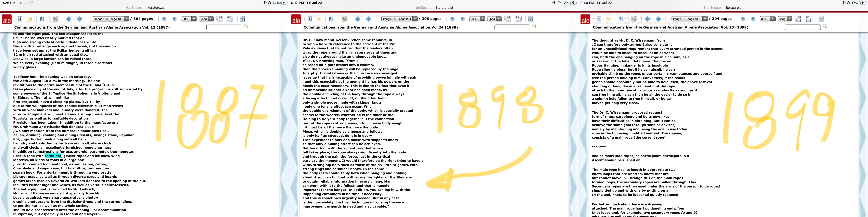Viewport: 868px width, 217px height.
Task: Go to the next page in the 1887 viewer
Action: pos(80,19)
